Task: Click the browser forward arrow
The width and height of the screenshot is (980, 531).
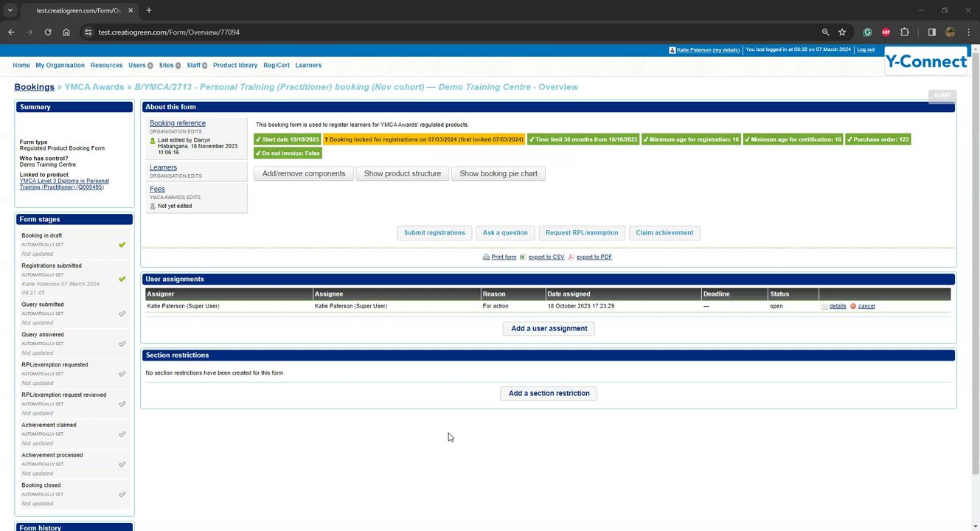Action: (29, 32)
